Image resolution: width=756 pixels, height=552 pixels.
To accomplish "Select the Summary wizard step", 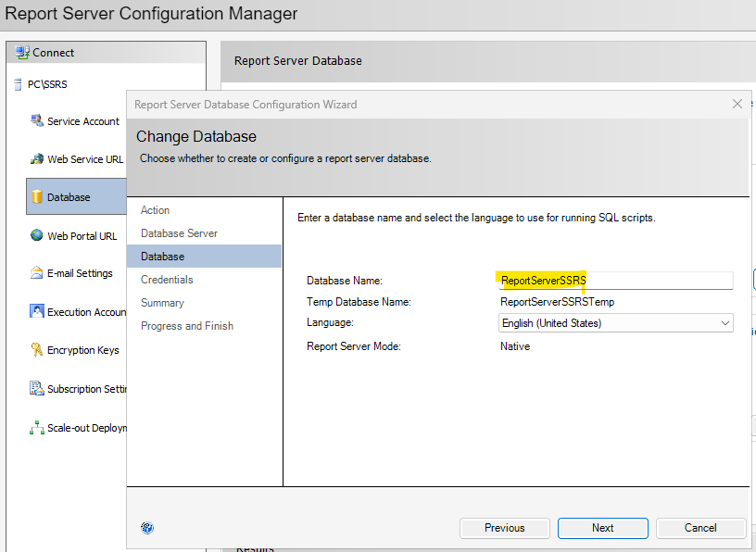I will point(162,303).
